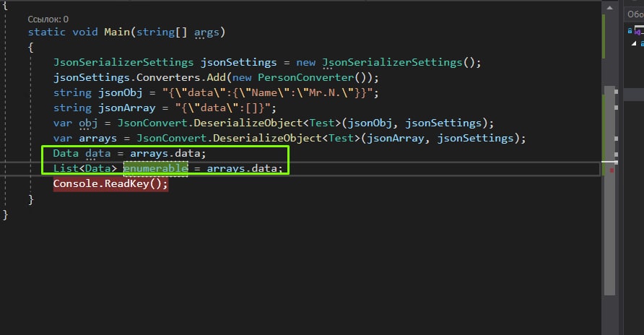
Task: Click the source-control lock icon beside the solution
Action: (x=630, y=31)
